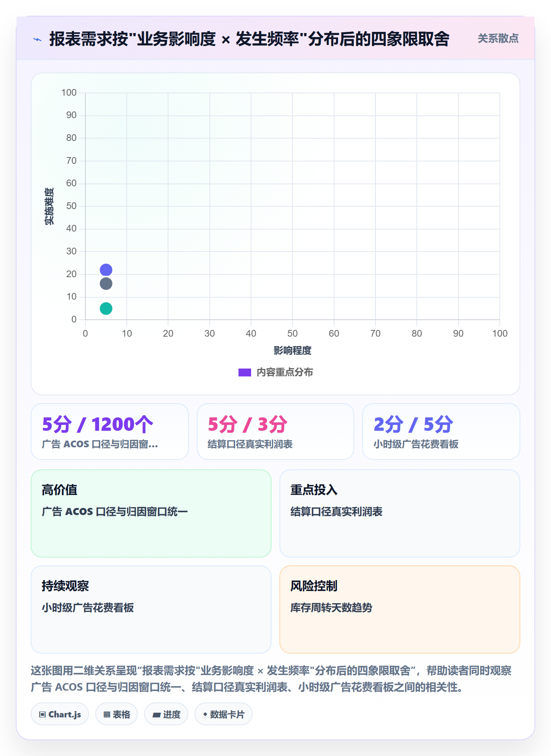Click the 表格 tag chip
The width and height of the screenshot is (551, 756).
coord(116,714)
